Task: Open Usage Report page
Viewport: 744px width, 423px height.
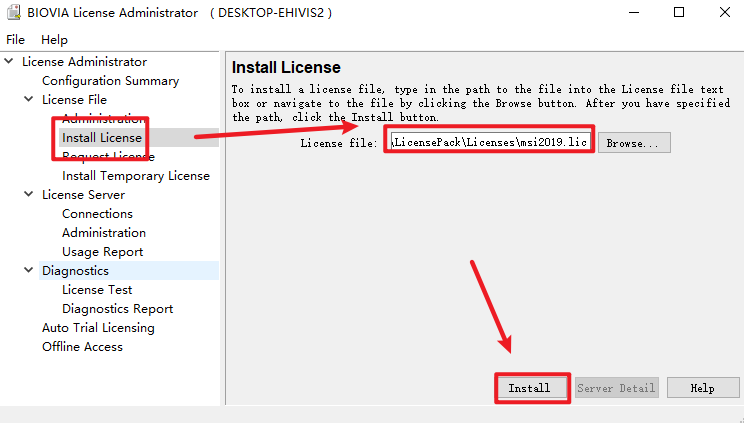Action: point(102,252)
